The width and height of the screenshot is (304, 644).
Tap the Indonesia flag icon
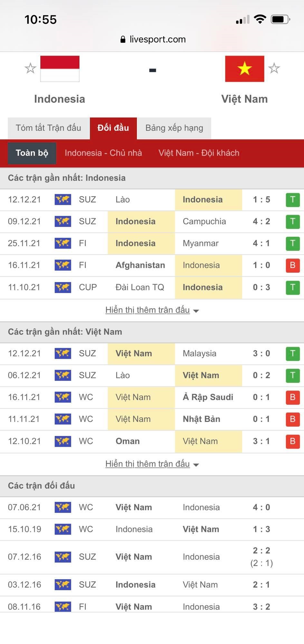60,69
